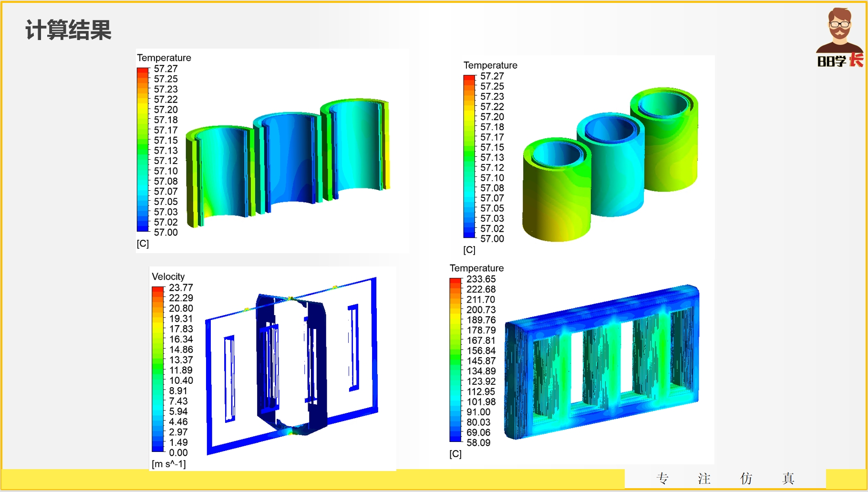Click the 233.65 maximum temperature value

pos(481,279)
